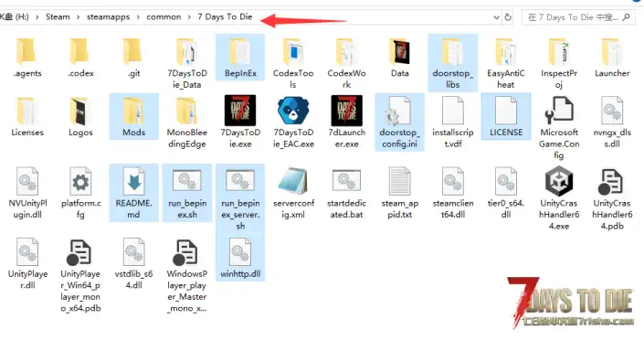The height and width of the screenshot is (340, 644).
Task: Select tier0_s64.dll file
Action: click(x=506, y=193)
